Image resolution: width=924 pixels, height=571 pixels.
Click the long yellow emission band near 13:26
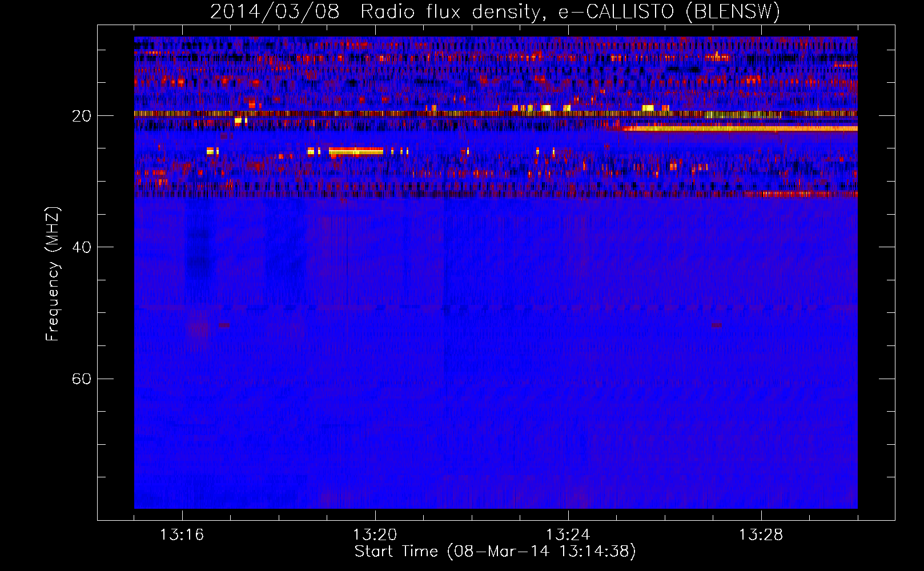pos(741,128)
